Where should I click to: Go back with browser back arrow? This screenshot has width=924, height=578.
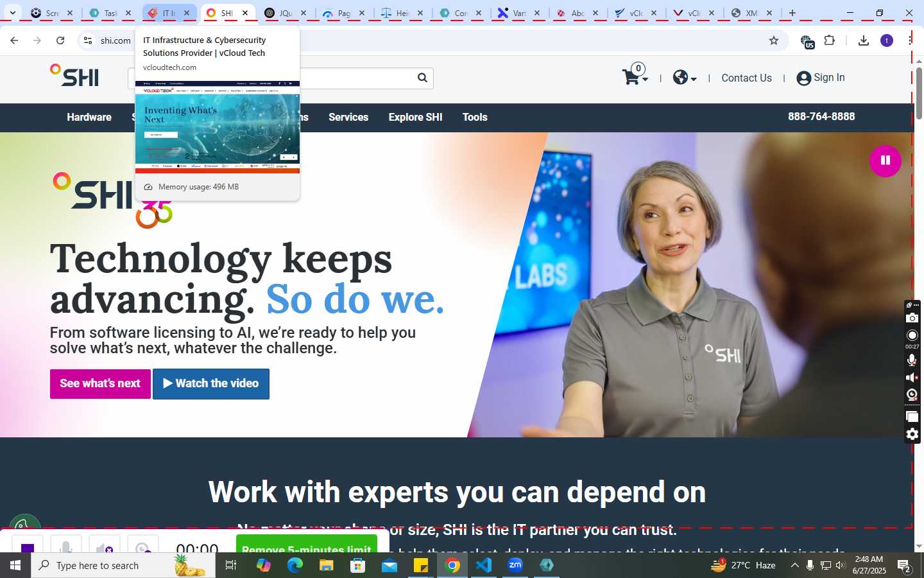14,40
